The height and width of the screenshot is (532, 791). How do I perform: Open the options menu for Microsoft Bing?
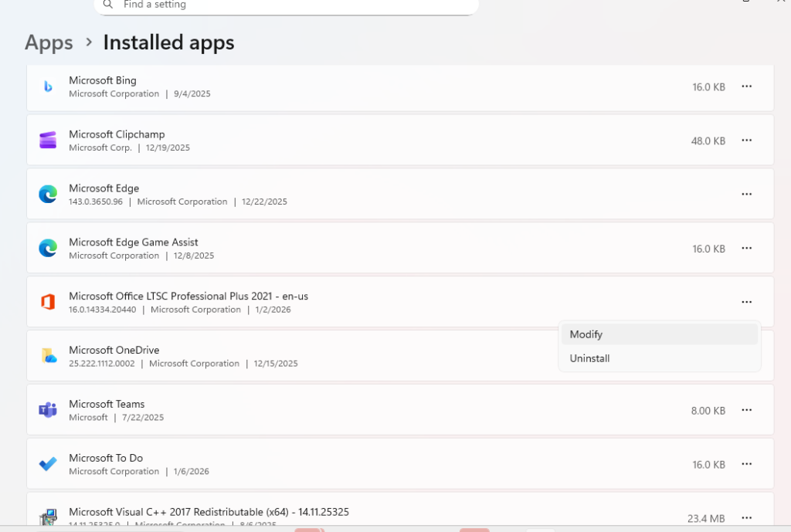pyautogui.click(x=746, y=86)
